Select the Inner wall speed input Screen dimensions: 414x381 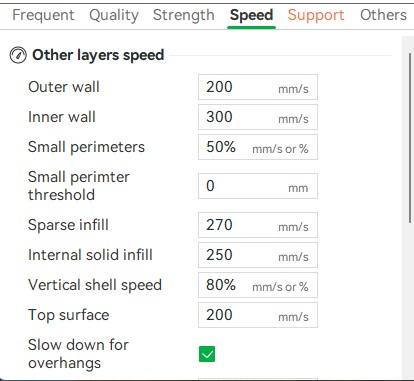point(258,117)
